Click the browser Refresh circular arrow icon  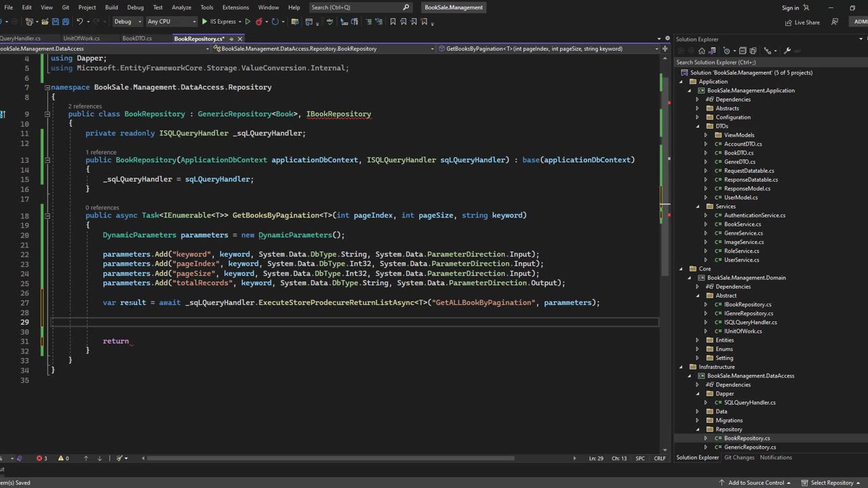[275, 22]
